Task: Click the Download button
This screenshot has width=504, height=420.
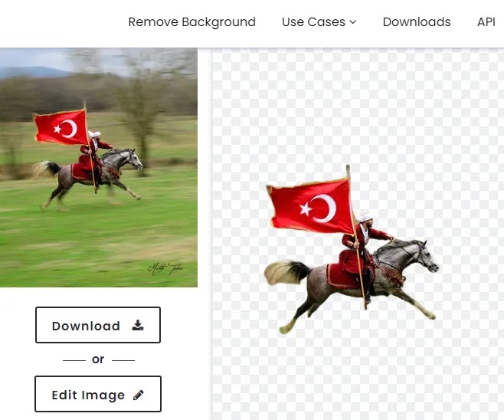Action: click(x=98, y=325)
